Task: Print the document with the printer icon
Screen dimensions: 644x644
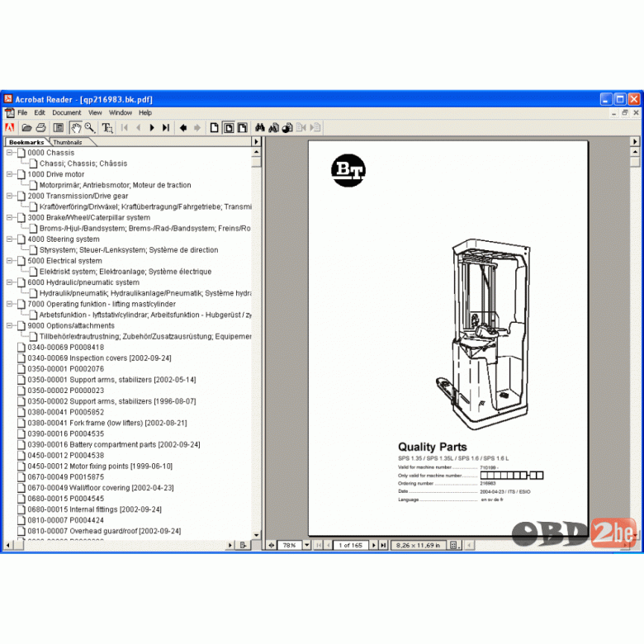Action: click(40, 128)
